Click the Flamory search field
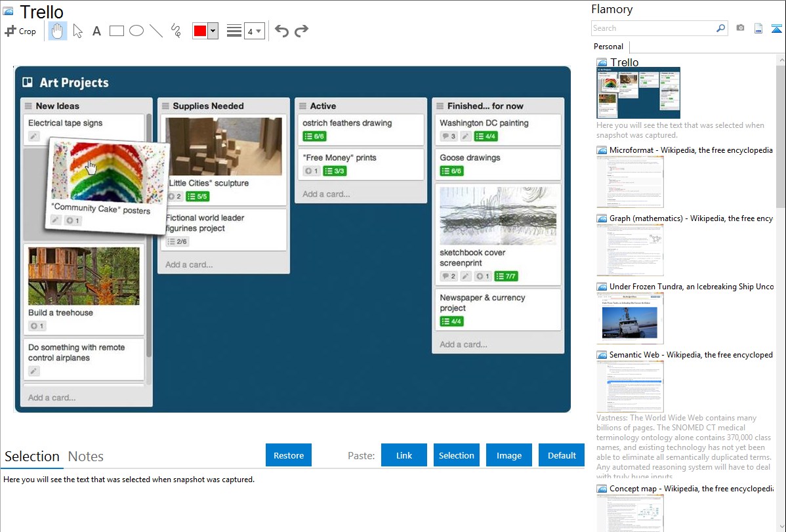The image size is (786, 532). [x=653, y=28]
